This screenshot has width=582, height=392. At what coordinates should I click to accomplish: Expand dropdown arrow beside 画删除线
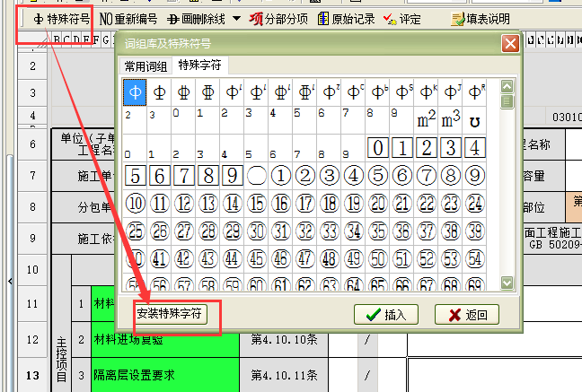coord(235,18)
